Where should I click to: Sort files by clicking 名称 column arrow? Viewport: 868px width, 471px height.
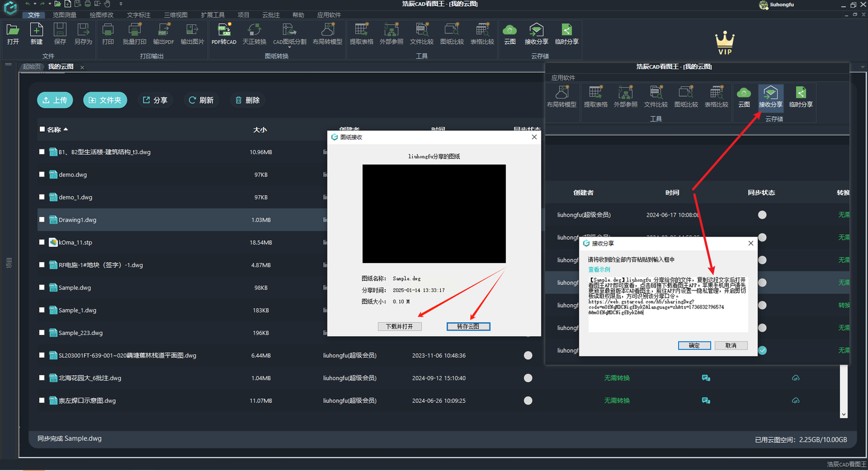[66, 129]
